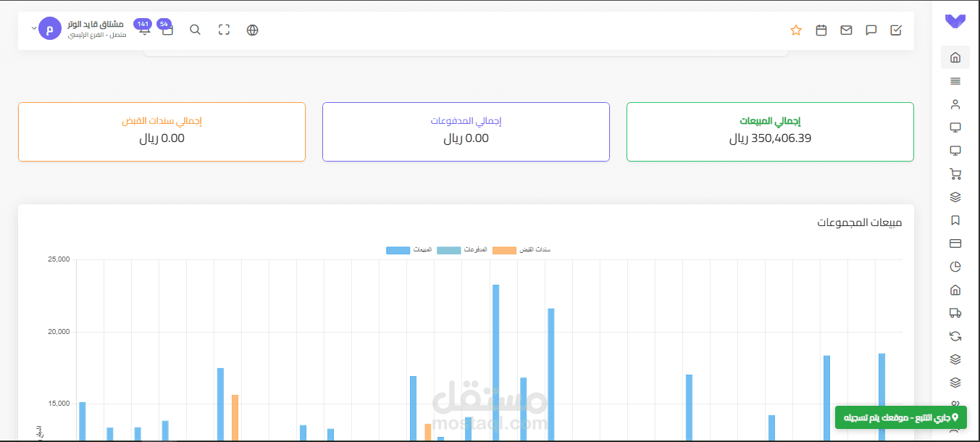Open the calendar icon in top bar
The image size is (980, 442).
tap(821, 30)
